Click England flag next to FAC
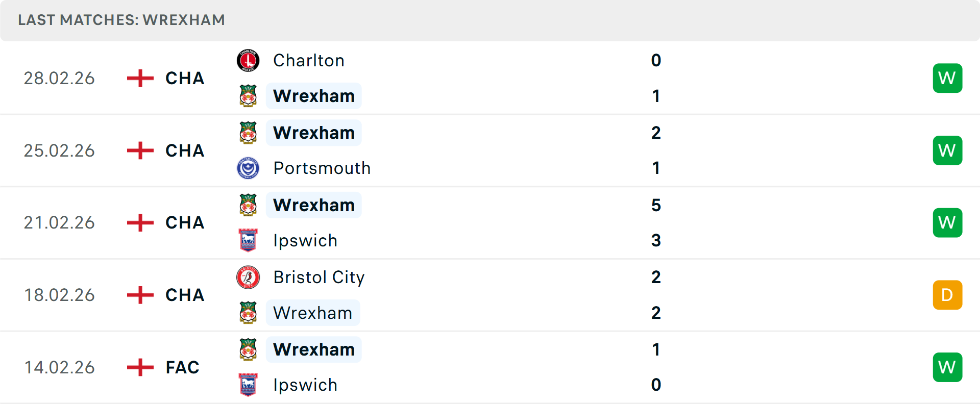 pyautogui.click(x=140, y=367)
